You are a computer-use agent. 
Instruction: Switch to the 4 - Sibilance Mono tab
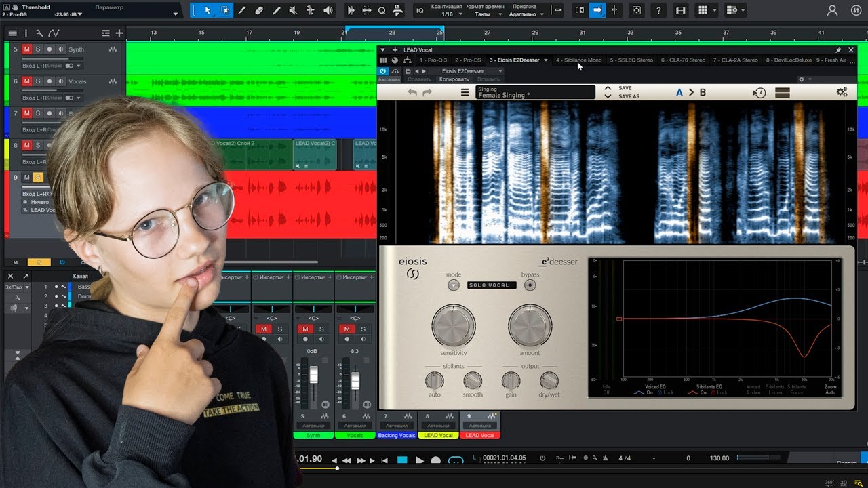point(578,60)
